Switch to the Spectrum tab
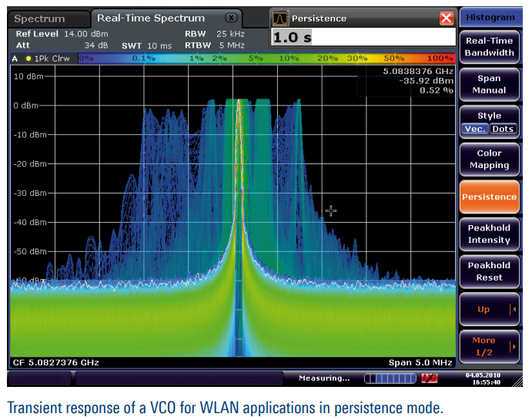This screenshot has width=532, height=417. (49, 18)
